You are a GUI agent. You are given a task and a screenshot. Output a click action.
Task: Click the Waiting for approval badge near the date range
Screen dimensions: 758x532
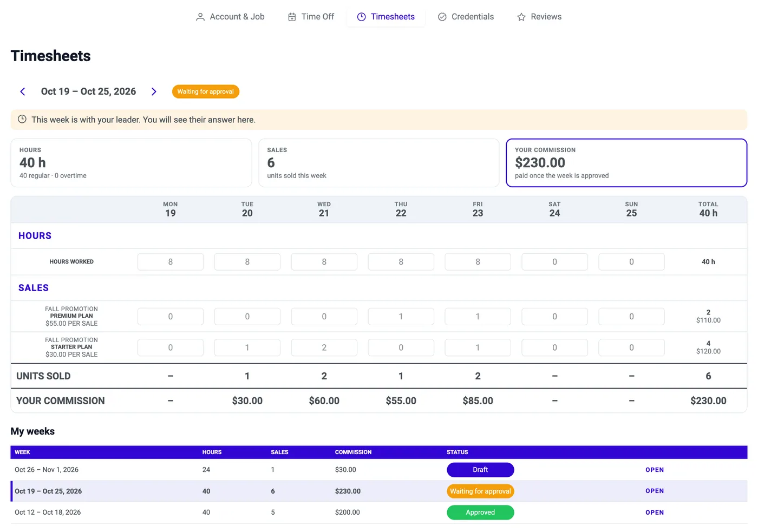(206, 91)
